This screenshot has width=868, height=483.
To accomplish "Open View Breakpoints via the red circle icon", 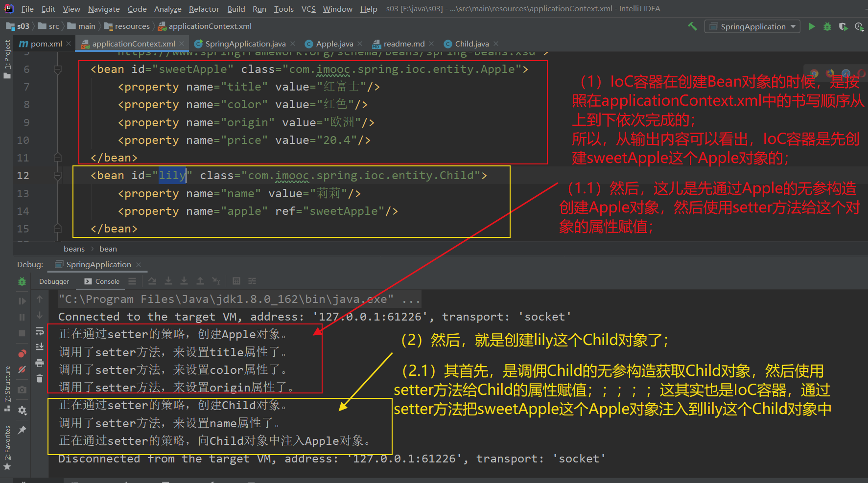I will (x=22, y=354).
